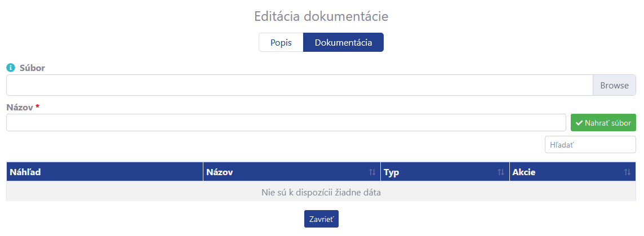
Task: Click the empty table data message row
Action: (321, 192)
